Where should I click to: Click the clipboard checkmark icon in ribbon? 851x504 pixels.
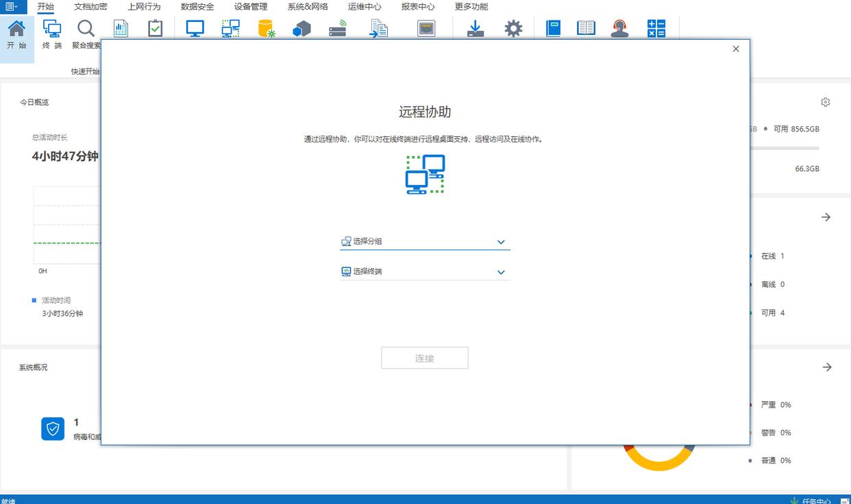(x=156, y=28)
